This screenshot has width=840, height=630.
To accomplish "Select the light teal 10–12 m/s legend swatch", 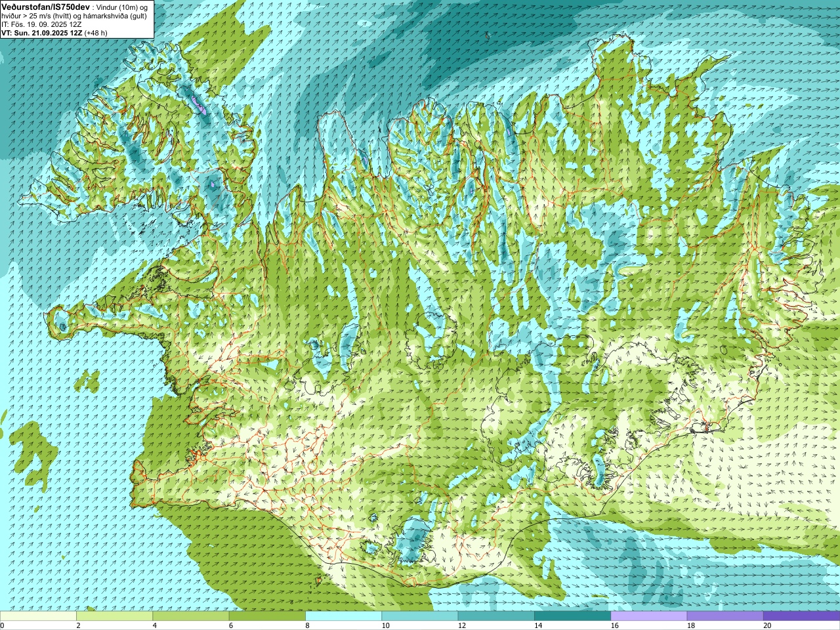I will (x=419, y=616).
